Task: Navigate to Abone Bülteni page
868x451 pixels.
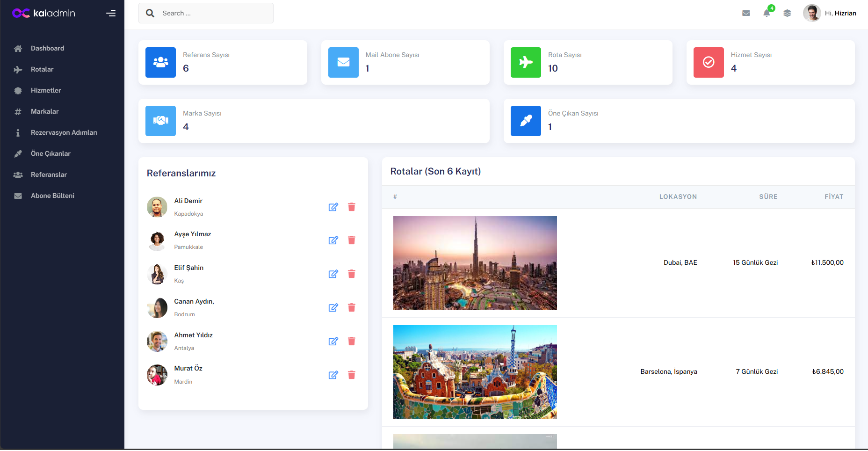Action: pyautogui.click(x=52, y=196)
